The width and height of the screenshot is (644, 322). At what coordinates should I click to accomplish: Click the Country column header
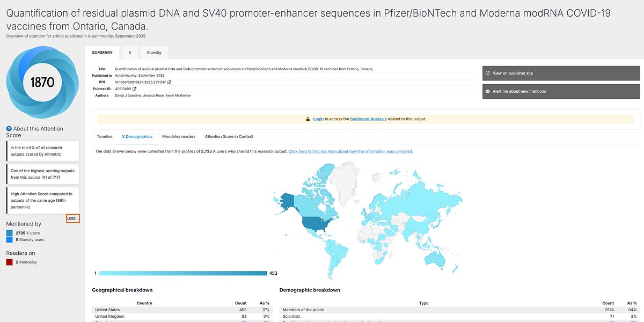(144, 303)
